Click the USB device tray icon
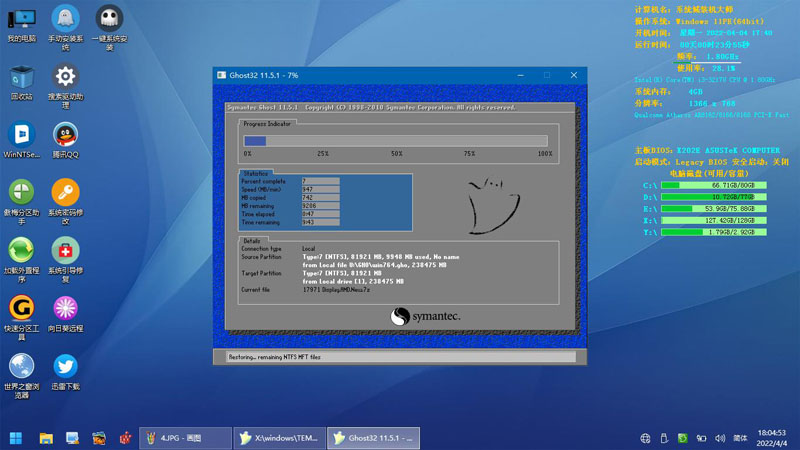The height and width of the screenshot is (450, 800). [664, 438]
